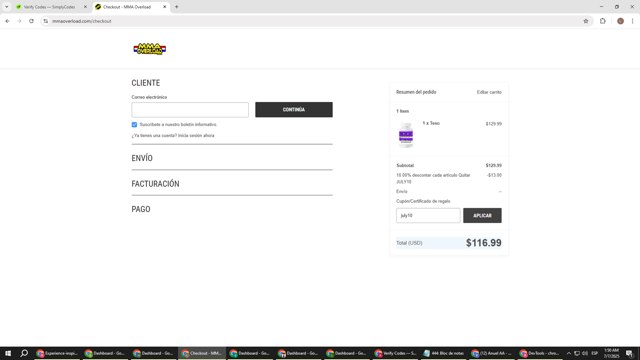Go back to the previous page
The image size is (640, 360).
pyautogui.click(x=7, y=21)
